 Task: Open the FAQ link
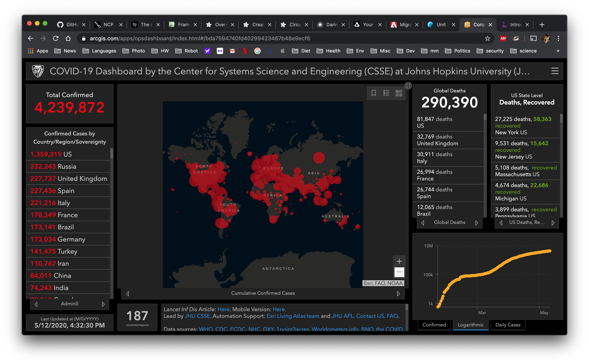coord(392,316)
